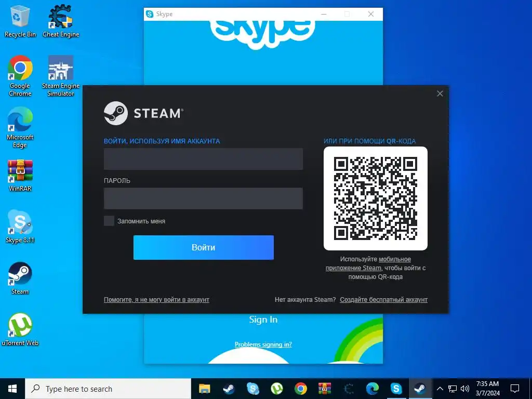Viewport: 532px width, 399px height.
Task: Select the Skype 8.11 desktop shortcut
Action: [x=20, y=227]
